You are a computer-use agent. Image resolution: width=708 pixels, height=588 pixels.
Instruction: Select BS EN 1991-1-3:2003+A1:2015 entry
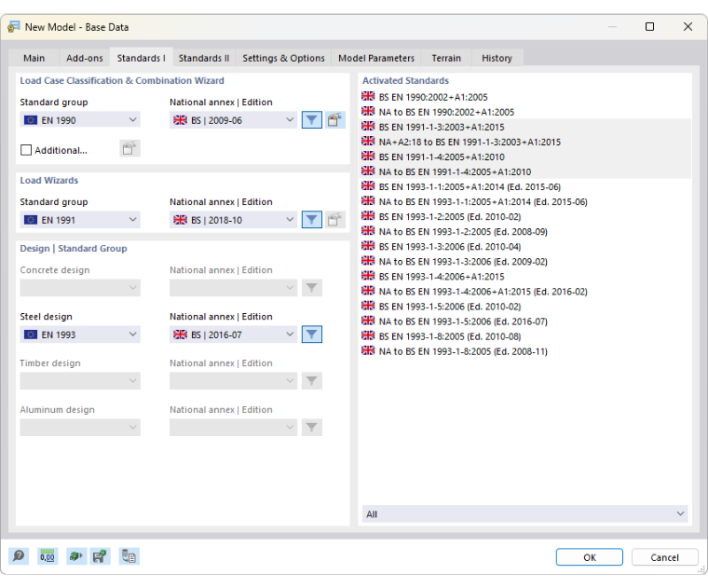[x=525, y=127]
